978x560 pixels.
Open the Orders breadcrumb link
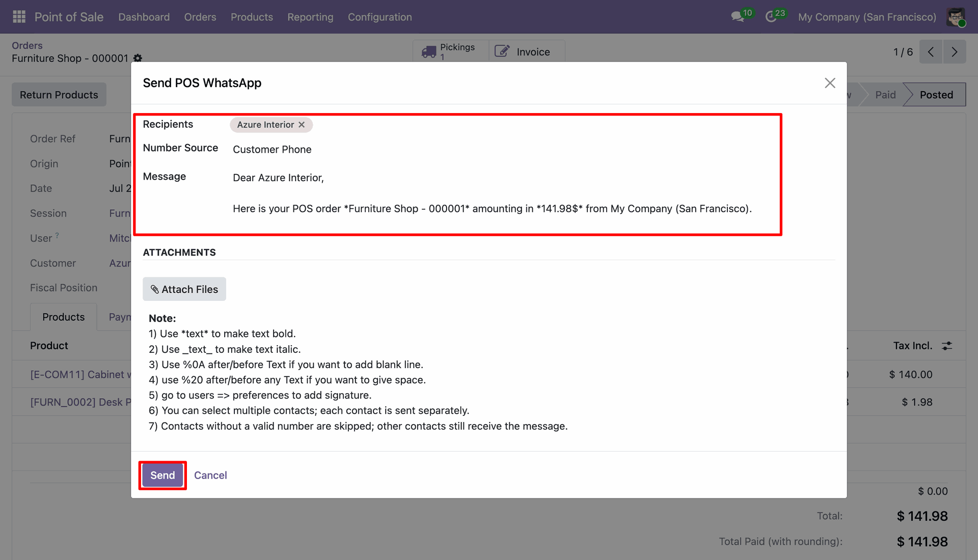point(27,45)
